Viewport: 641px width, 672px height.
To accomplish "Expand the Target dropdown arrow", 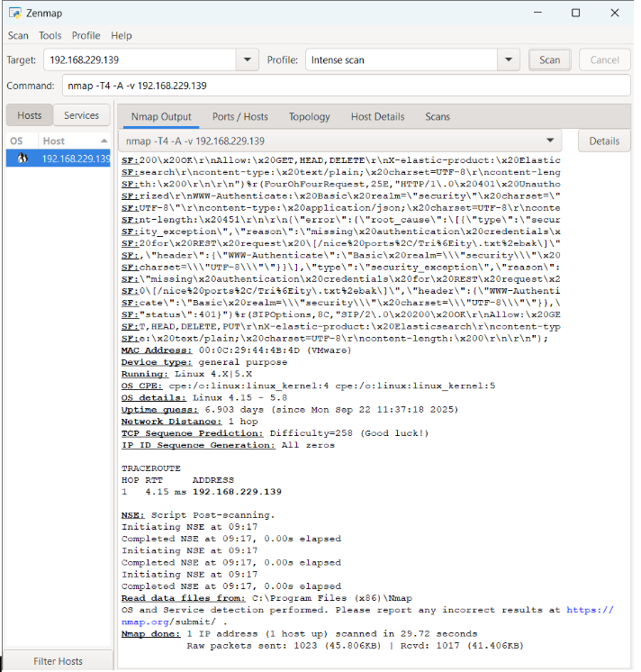I will click(248, 60).
